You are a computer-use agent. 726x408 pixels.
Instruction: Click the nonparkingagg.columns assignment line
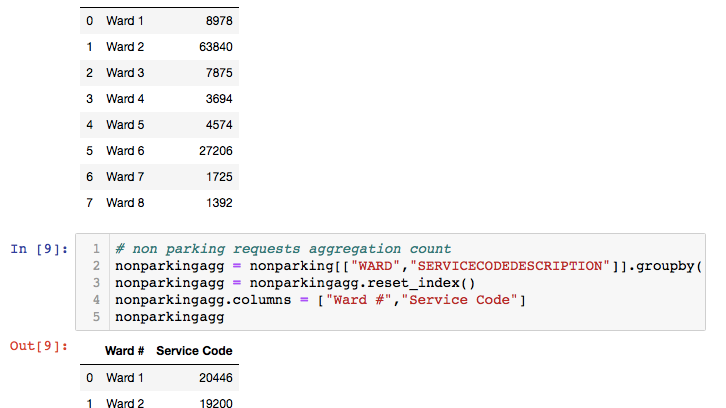[320, 300]
